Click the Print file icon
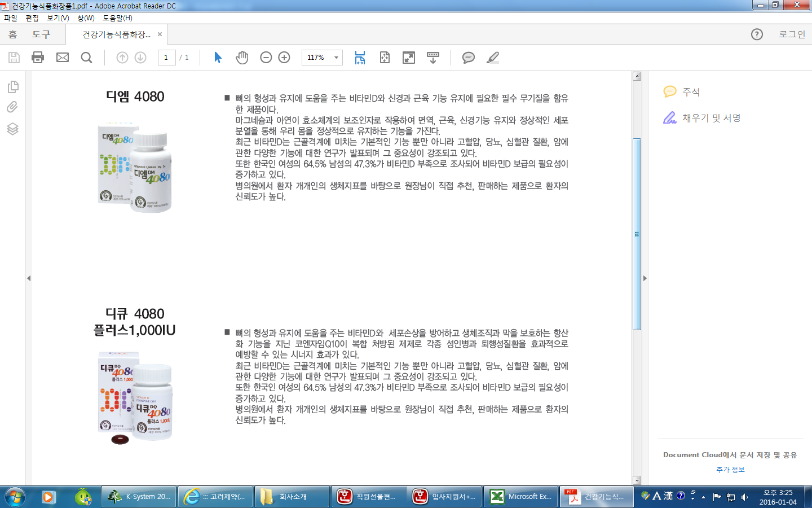The width and height of the screenshot is (812, 508). coord(38,58)
